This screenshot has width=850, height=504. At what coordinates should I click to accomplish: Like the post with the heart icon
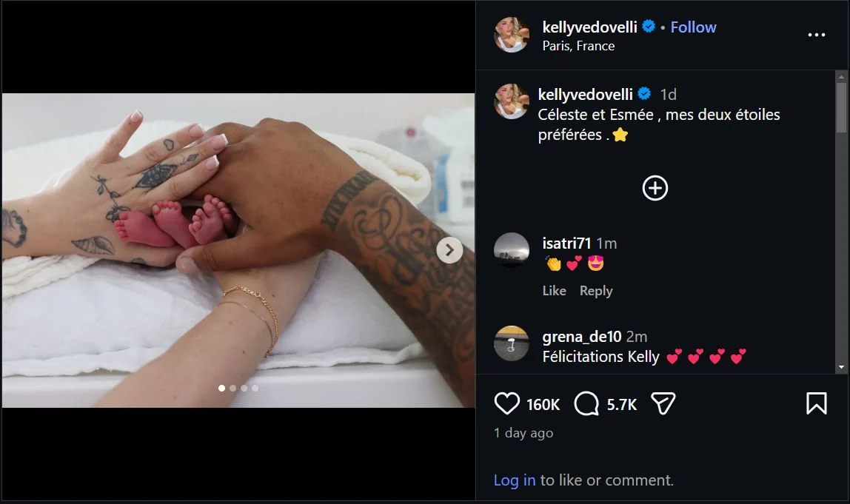click(x=507, y=404)
